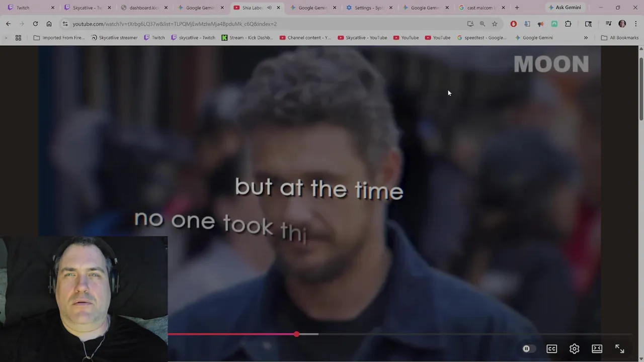Open the tab search side panel icon
Viewport: 644px width, 362px height.
tap(588, 24)
